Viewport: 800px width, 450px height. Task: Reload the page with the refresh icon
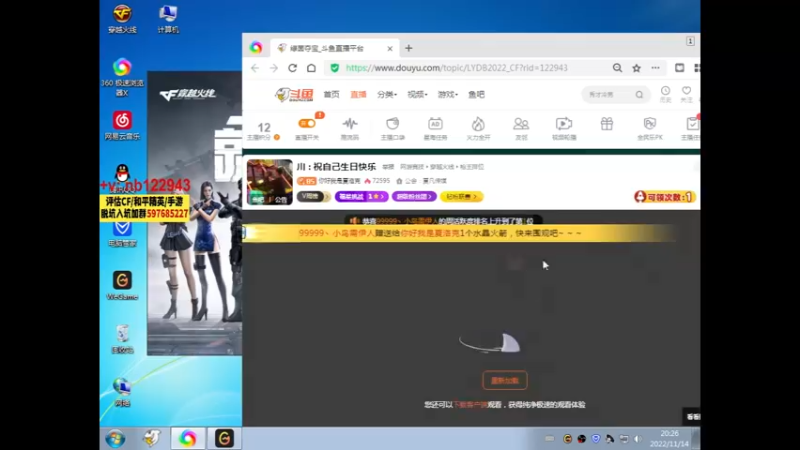pos(292,68)
